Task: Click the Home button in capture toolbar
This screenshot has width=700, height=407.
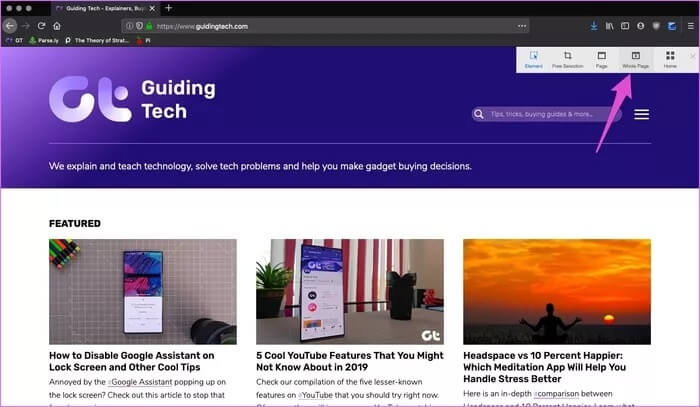Action: [670, 59]
